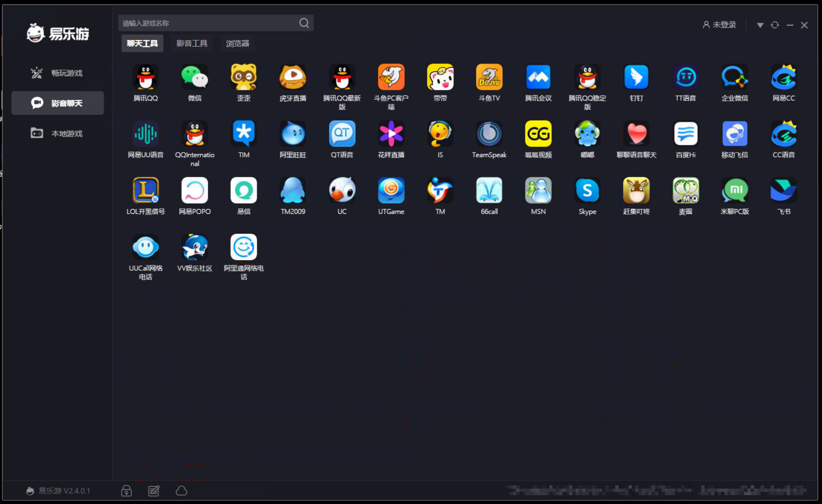Select 畅玩游戏 in the sidebar

(58, 73)
